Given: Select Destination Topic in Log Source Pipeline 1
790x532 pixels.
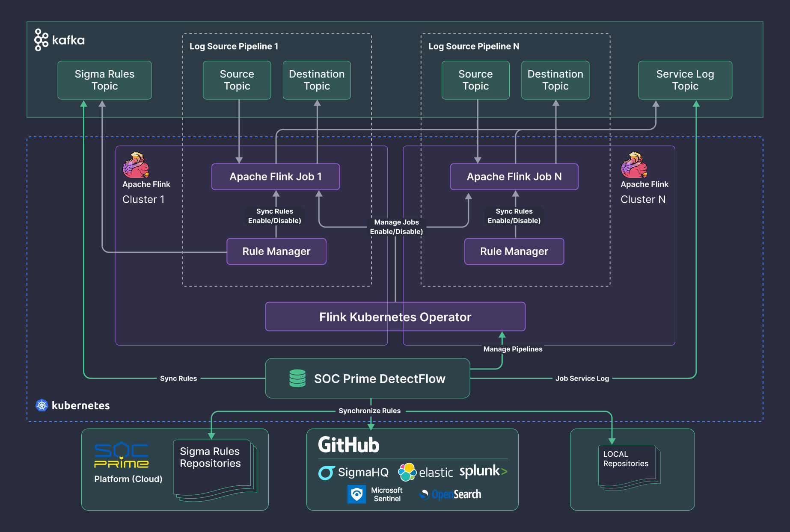Looking at the screenshot, I should pos(317,80).
